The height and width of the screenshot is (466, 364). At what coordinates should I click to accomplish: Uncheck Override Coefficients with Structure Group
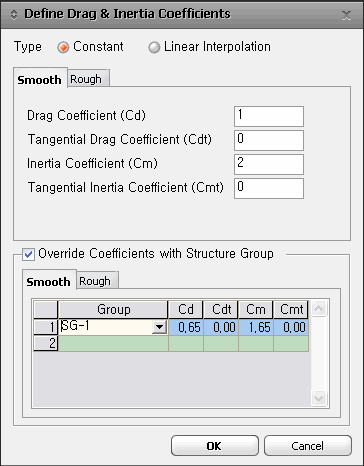pyautogui.click(x=28, y=255)
